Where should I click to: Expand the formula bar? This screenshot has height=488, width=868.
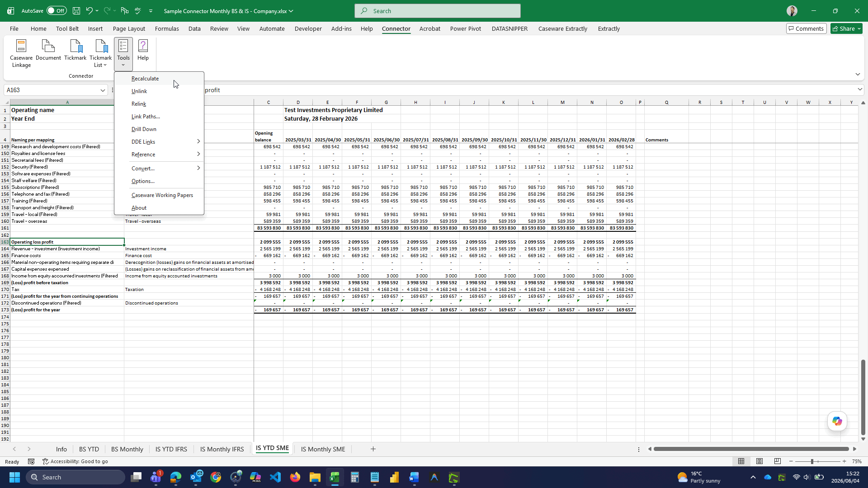[860, 89]
